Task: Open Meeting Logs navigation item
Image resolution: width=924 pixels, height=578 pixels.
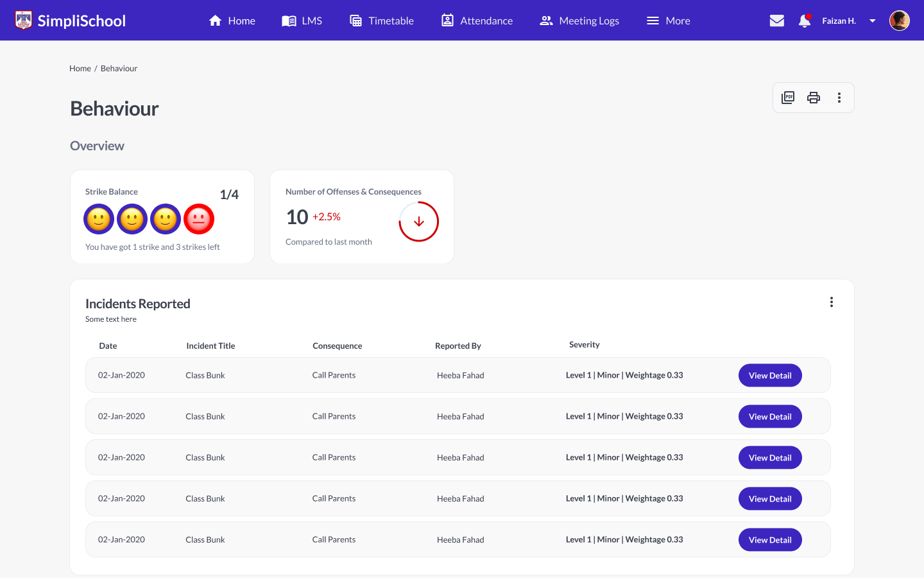Action: click(579, 21)
